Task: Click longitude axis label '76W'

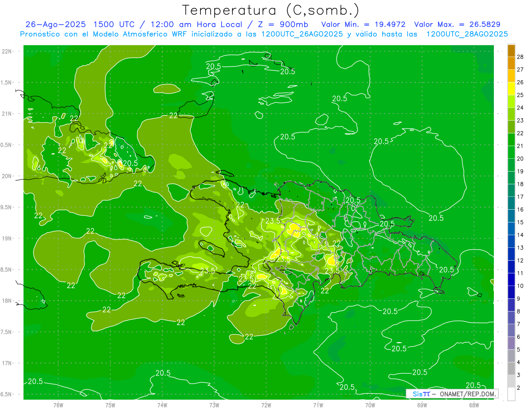Action: coord(58,405)
